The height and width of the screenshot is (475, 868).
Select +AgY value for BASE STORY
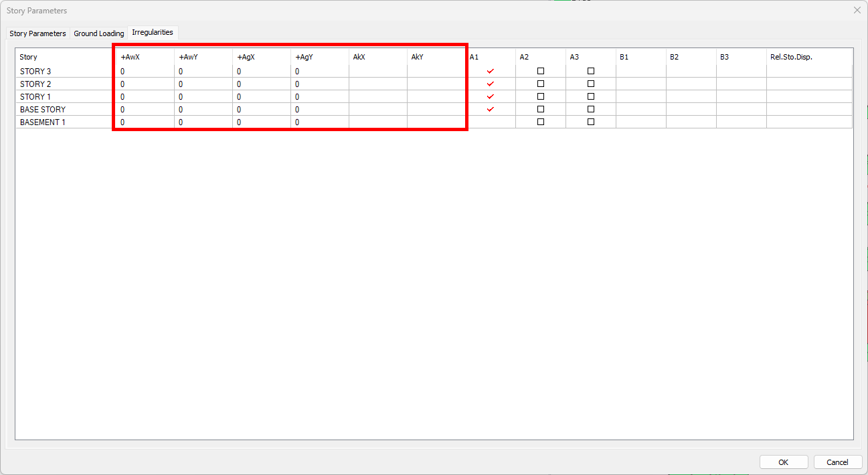[x=320, y=109]
